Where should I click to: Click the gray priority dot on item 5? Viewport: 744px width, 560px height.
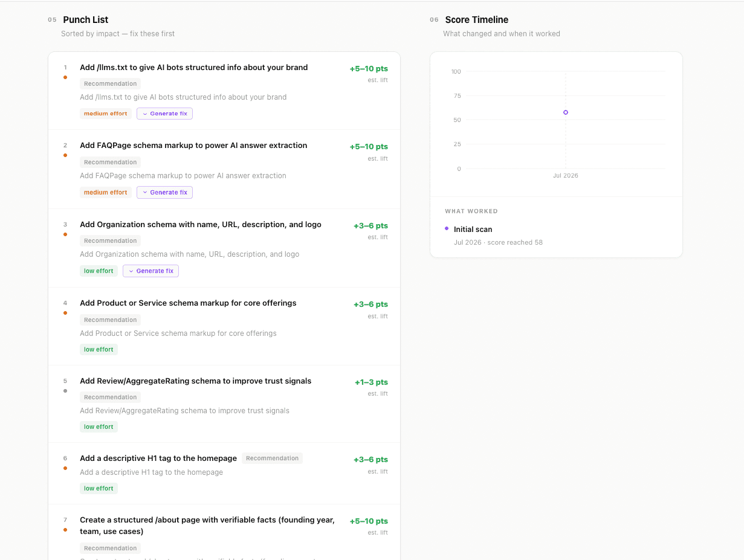coord(65,391)
